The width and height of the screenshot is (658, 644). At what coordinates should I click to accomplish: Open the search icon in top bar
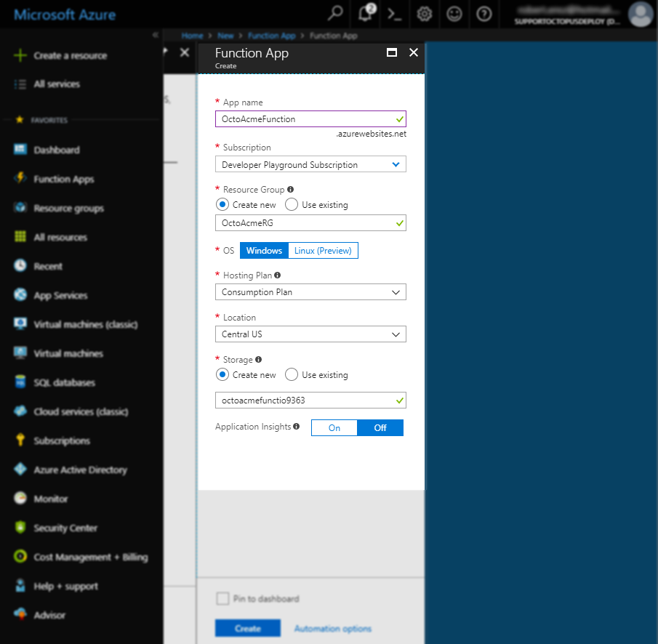(335, 14)
